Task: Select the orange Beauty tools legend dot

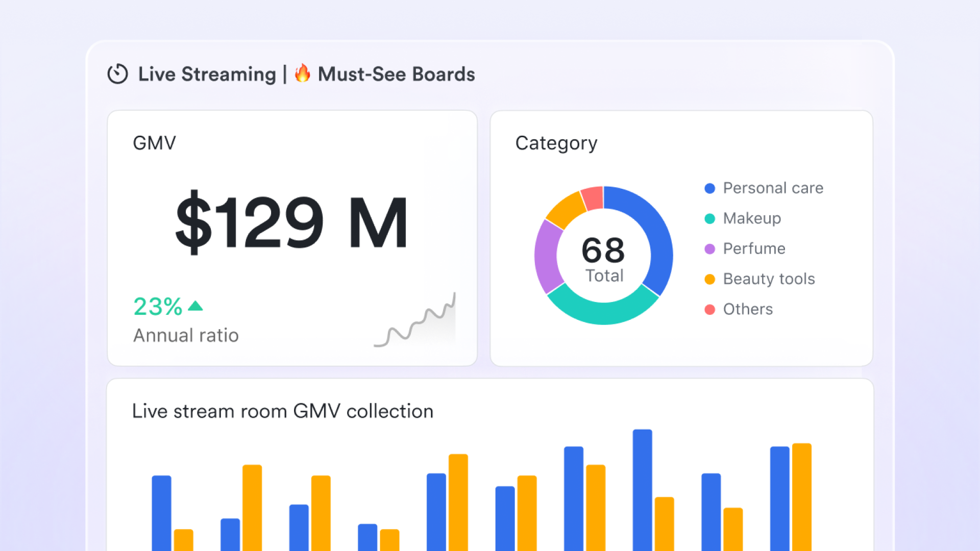Action: click(709, 279)
